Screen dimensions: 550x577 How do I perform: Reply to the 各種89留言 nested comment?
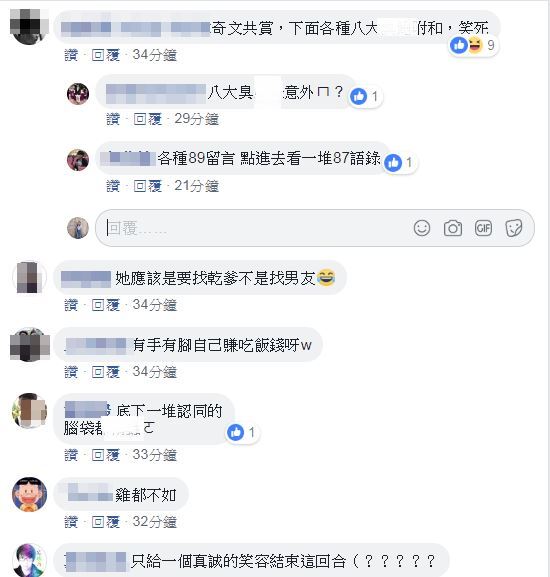tap(148, 186)
